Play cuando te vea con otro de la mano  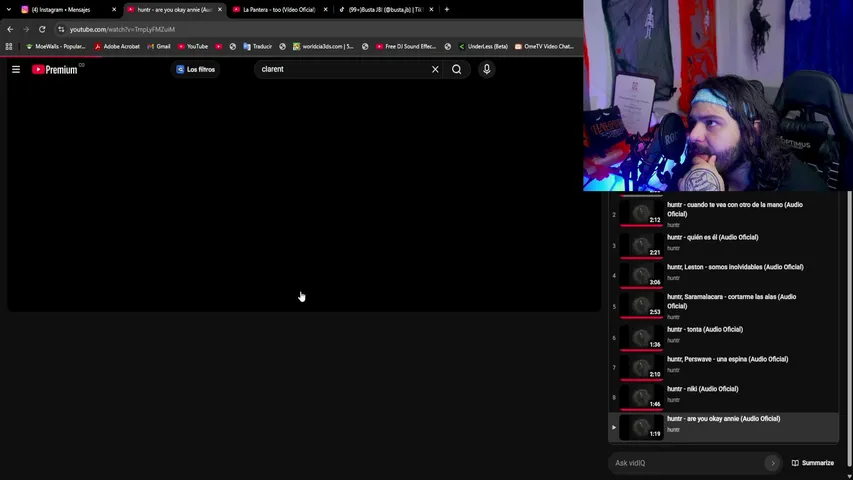(x=734, y=209)
